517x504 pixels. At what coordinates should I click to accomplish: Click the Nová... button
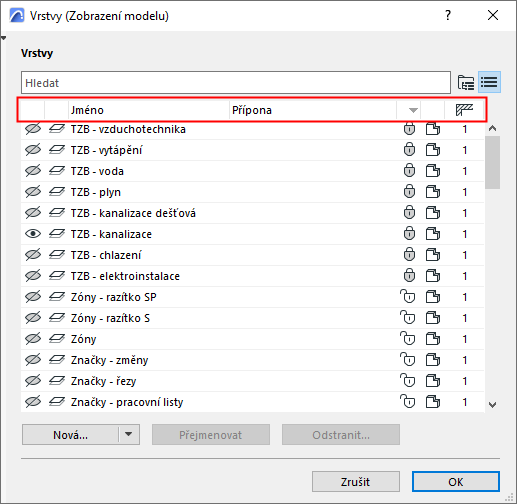pyautogui.click(x=70, y=435)
